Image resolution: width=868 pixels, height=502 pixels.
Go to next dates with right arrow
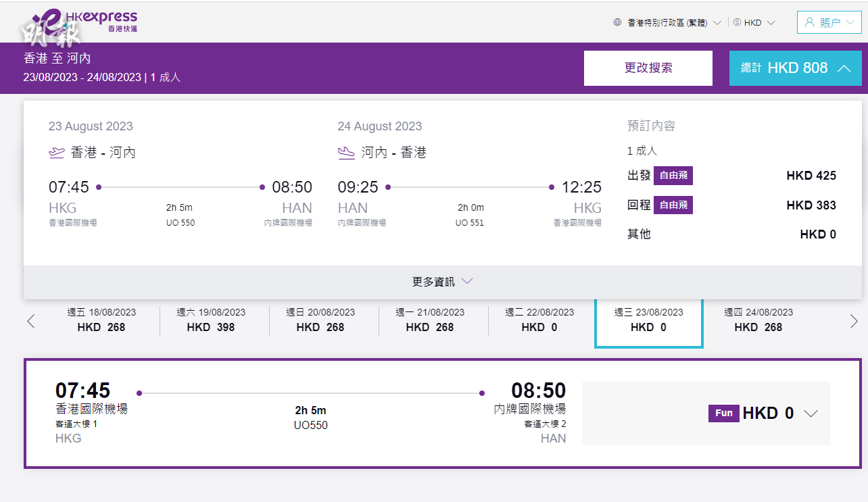pyautogui.click(x=854, y=321)
